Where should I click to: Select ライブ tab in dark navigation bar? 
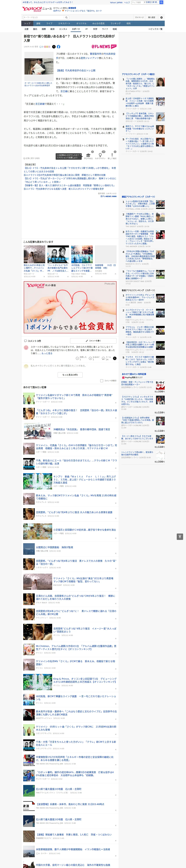(49, 23)
